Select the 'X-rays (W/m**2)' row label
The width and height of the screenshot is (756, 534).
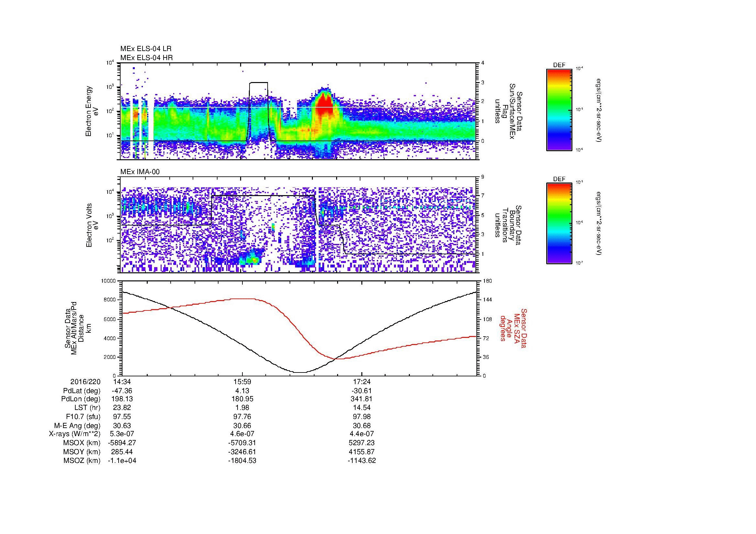pyautogui.click(x=75, y=434)
